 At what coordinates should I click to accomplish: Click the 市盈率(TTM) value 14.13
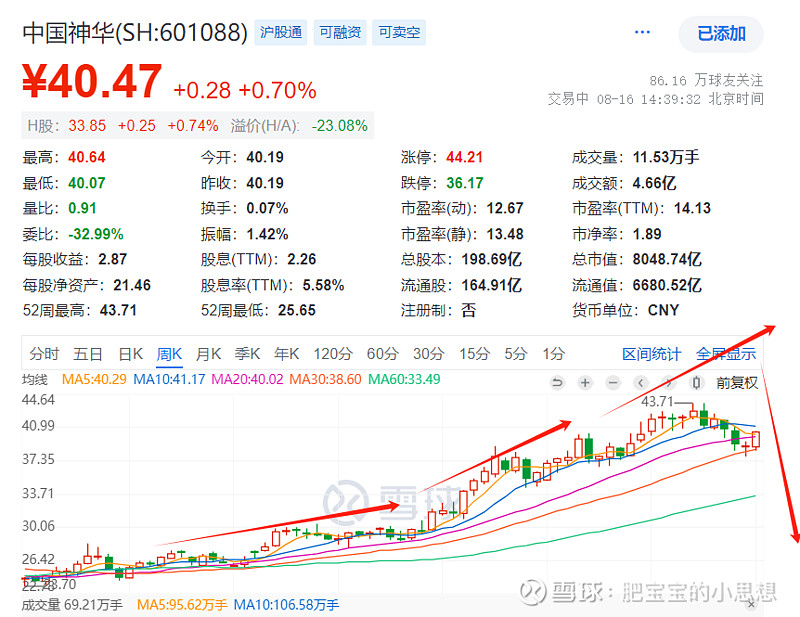[692, 208]
